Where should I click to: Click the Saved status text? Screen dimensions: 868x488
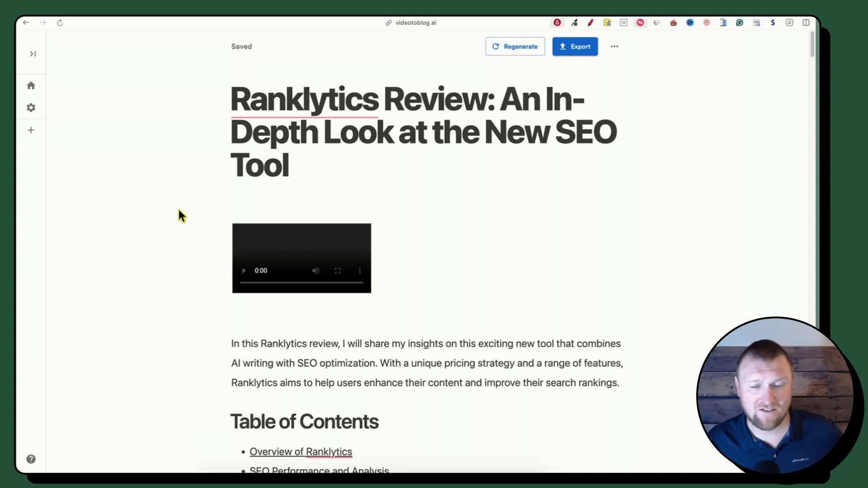(x=241, y=47)
